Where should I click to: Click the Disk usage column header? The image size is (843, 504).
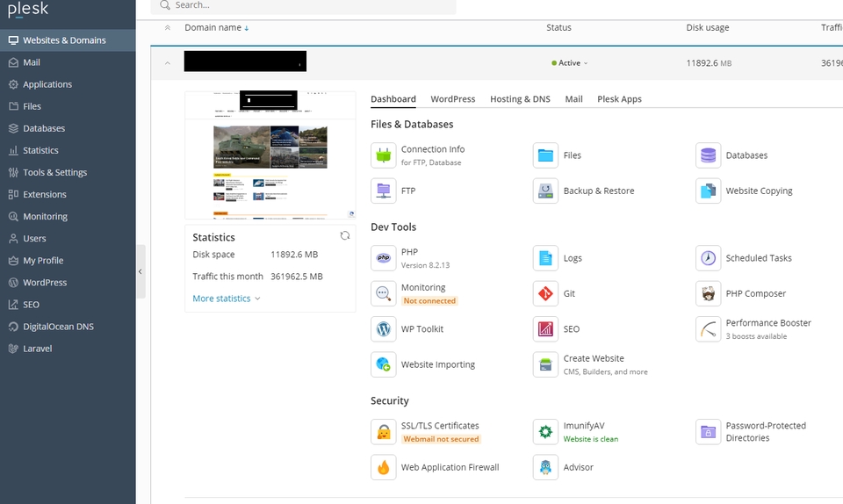point(708,27)
